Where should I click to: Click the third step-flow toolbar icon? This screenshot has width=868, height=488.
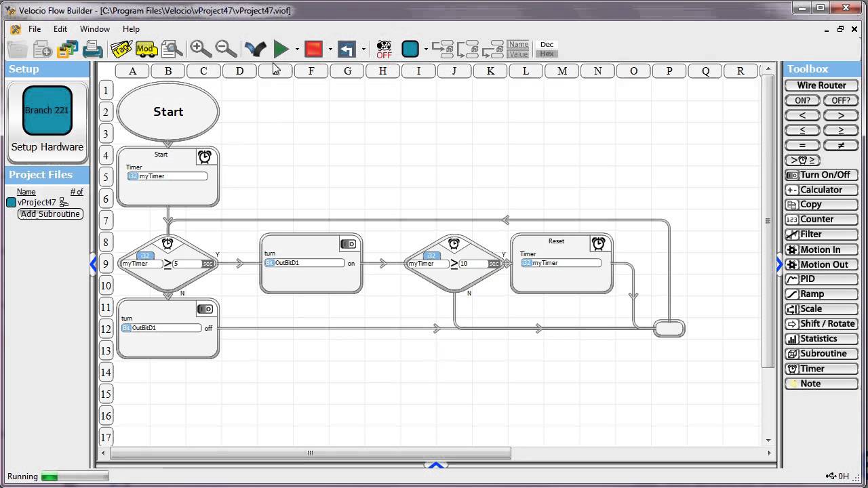click(x=493, y=49)
